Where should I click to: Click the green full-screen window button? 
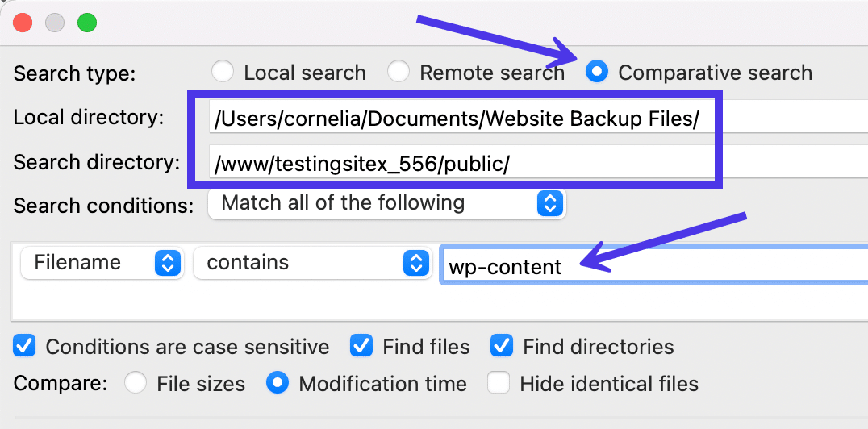pos(87,23)
